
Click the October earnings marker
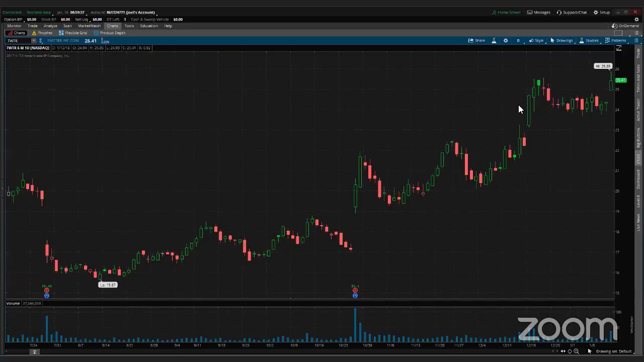coord(355,290)
